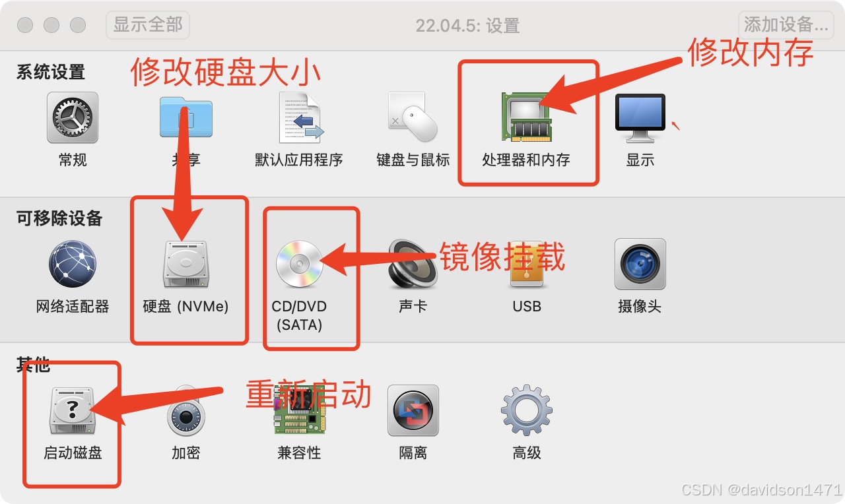Click the 显示全部 button
The height and width of the screenshot is (504, 845).
[x=148, y=25]
